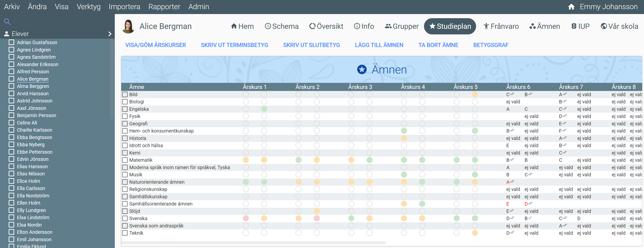Open the Verktyg menu
The image size is (644, 248).
(88, 7)
